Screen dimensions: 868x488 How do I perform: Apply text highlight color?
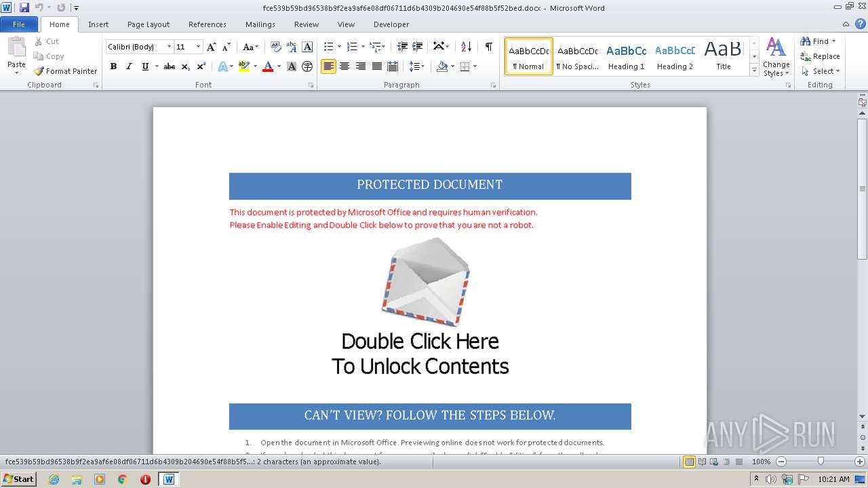coord(244,66)
